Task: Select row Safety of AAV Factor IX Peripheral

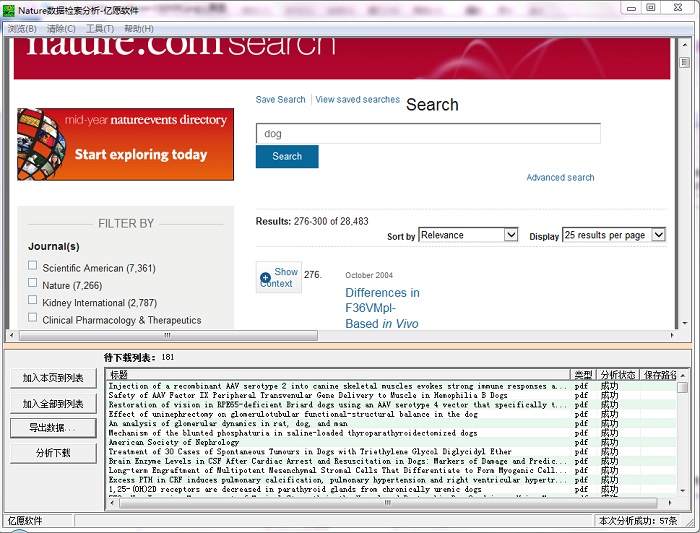Action: point(392,396)
